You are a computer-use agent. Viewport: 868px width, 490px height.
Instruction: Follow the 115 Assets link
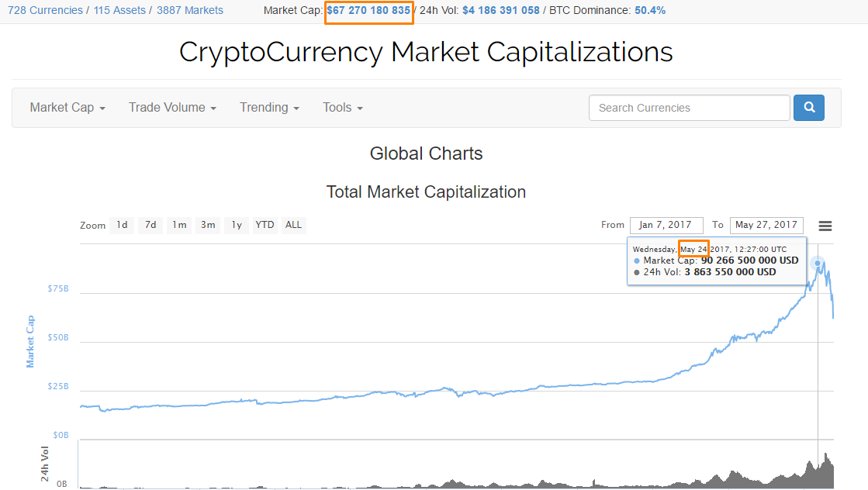(119, 10)
